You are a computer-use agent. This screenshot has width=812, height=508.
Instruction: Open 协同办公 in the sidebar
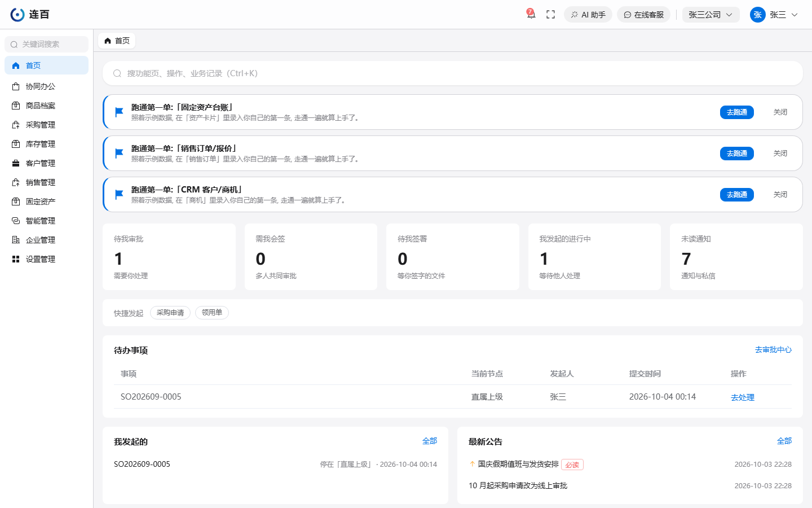47,86
